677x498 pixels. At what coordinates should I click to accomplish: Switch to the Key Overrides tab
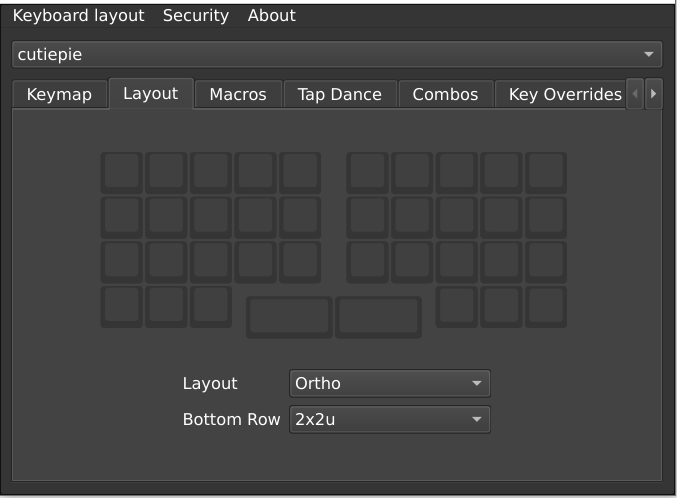click(561, 95)
